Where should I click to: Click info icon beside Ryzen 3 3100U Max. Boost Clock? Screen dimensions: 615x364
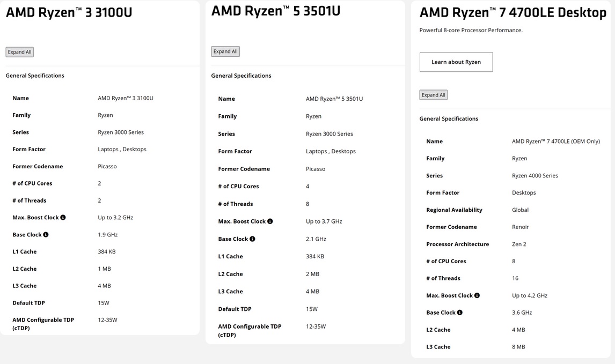tap(63, 218)
